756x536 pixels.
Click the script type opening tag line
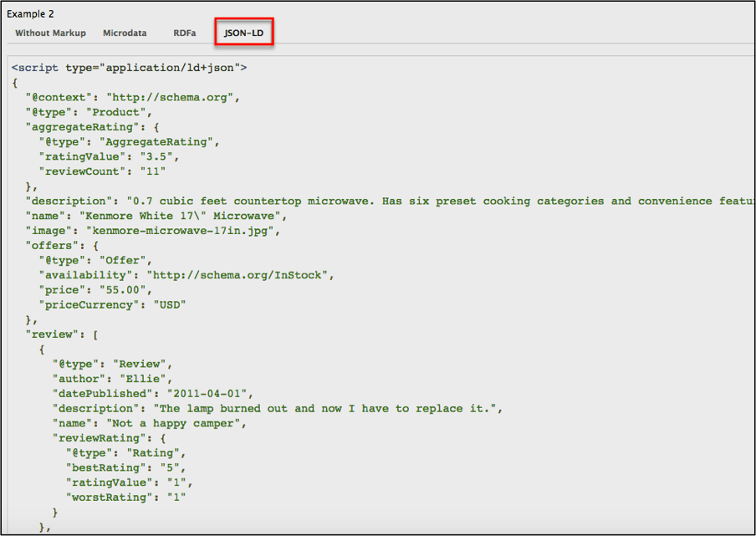tap(129, 67)
